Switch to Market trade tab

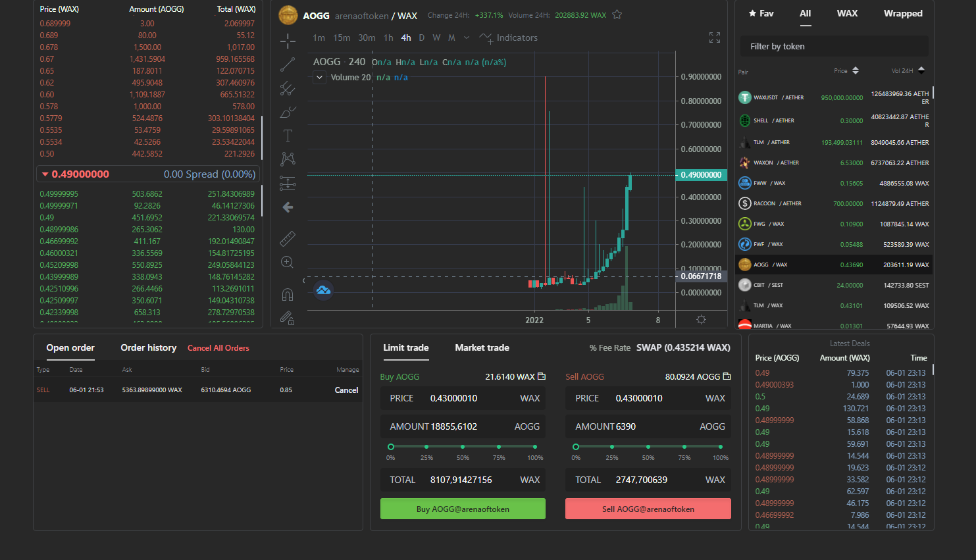(x=482, y=347)
